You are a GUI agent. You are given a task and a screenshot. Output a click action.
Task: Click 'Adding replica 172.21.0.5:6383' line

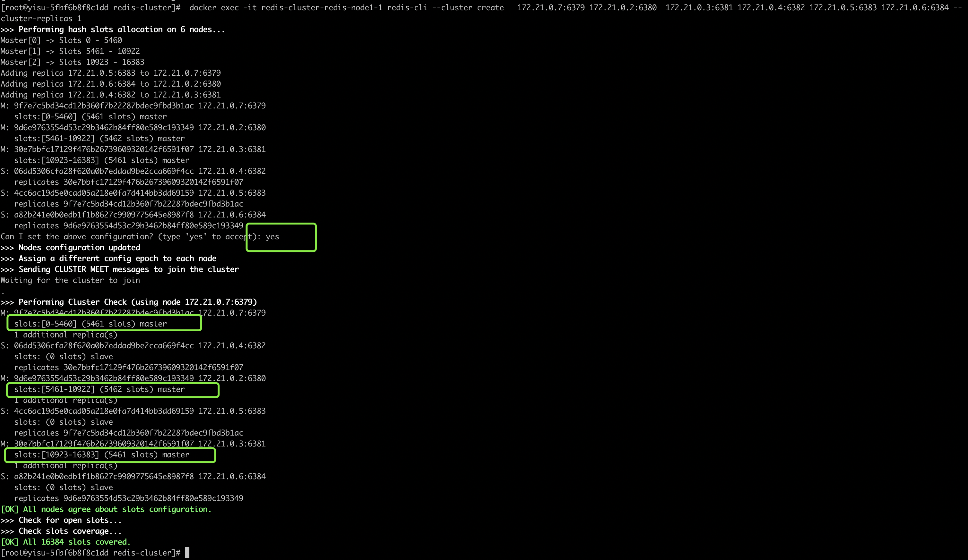coord(111,73)
